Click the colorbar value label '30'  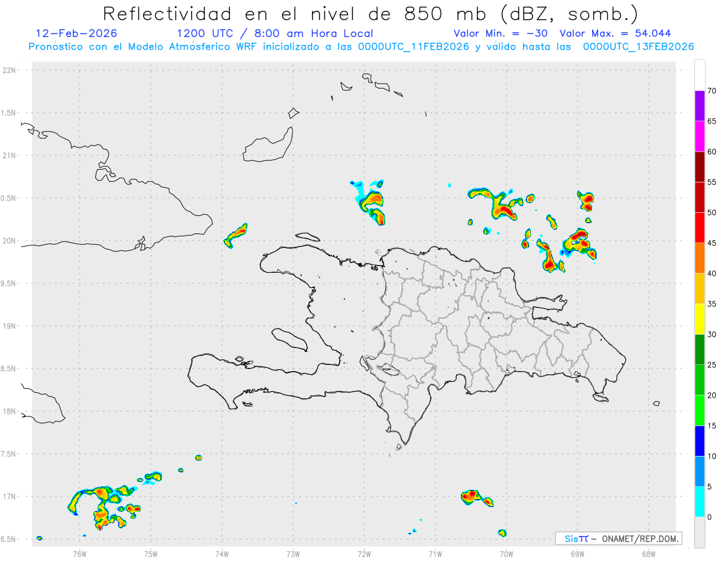tap(712, 335)
